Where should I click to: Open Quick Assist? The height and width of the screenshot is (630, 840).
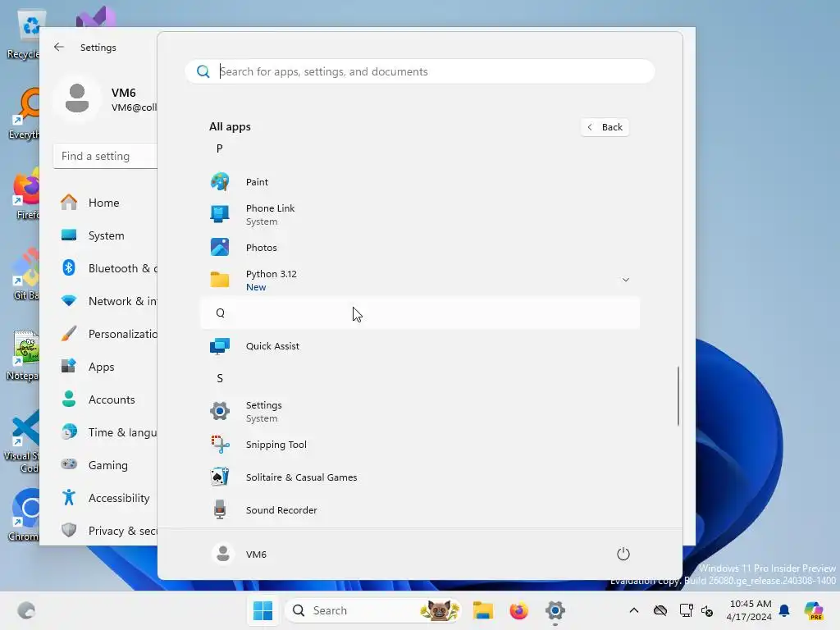[x=419, y=346]
